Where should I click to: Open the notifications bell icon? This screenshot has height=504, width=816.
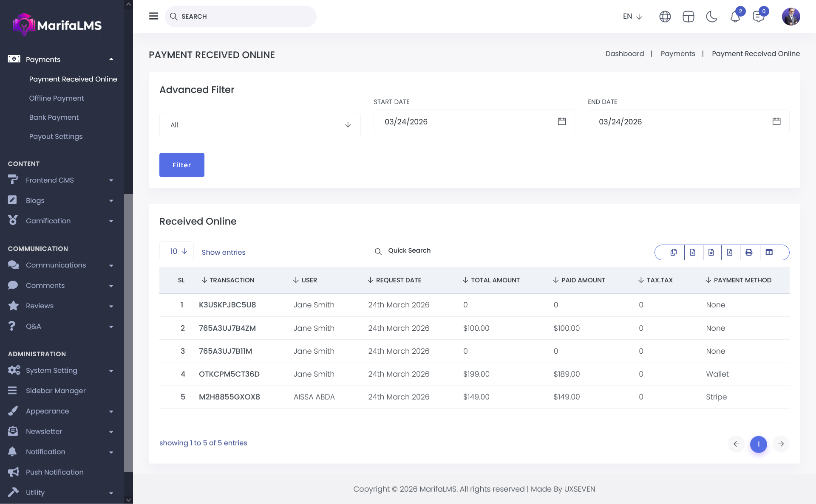point(735,17)
